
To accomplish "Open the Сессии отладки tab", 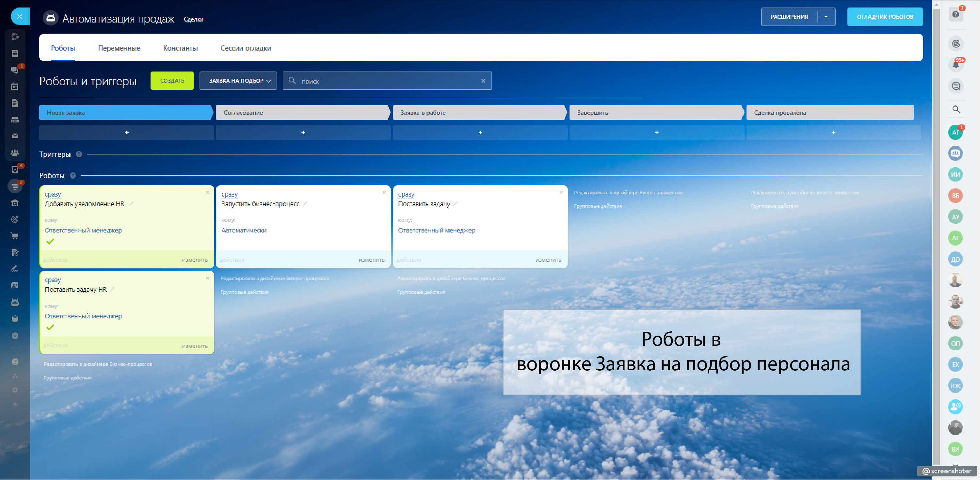I will pos(246,48).
